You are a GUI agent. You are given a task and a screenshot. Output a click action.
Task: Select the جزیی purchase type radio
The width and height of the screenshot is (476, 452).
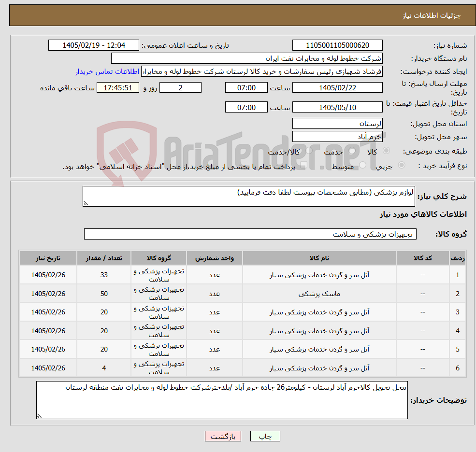coord(401,165)
